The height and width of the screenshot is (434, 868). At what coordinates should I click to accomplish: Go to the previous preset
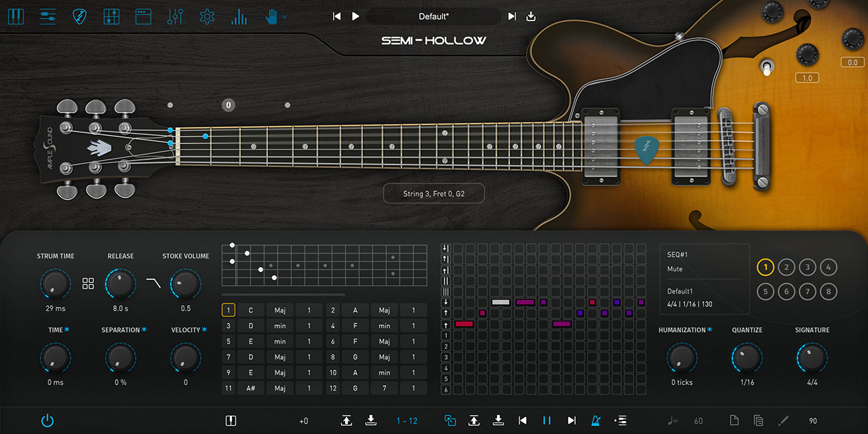(x=336, y=16)
